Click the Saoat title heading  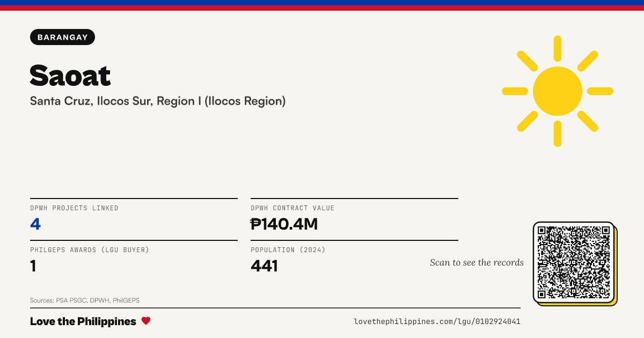point(70,75)
